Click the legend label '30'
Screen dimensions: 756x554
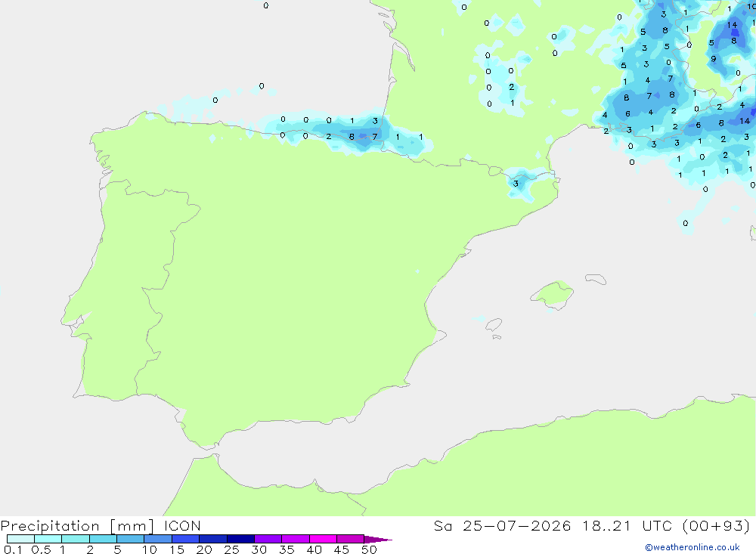259,549
